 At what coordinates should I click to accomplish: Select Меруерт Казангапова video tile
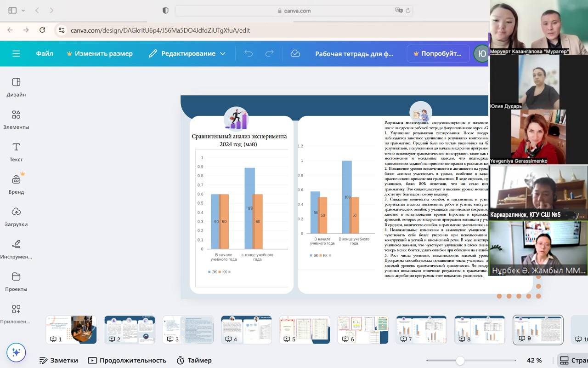point(538,27)
